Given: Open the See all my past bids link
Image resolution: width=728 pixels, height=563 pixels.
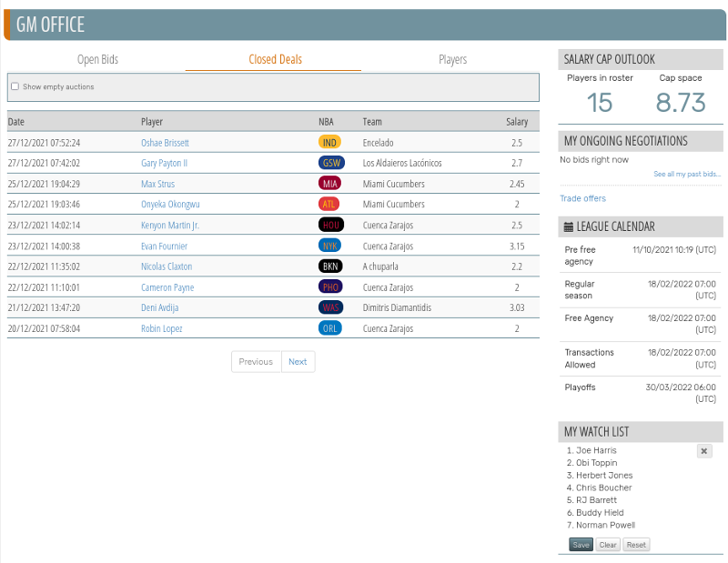Looking at the screenshot, I should [x=686, y=174].
